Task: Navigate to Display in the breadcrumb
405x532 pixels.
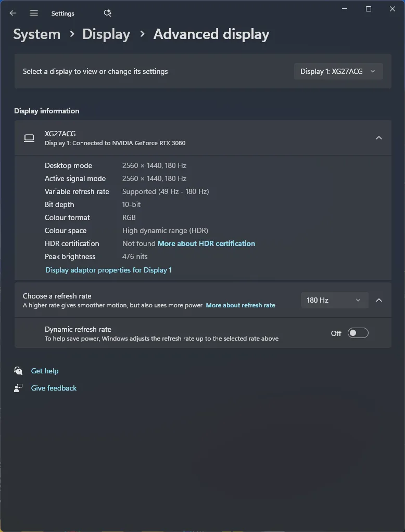Action: click(x=106, y=34)
